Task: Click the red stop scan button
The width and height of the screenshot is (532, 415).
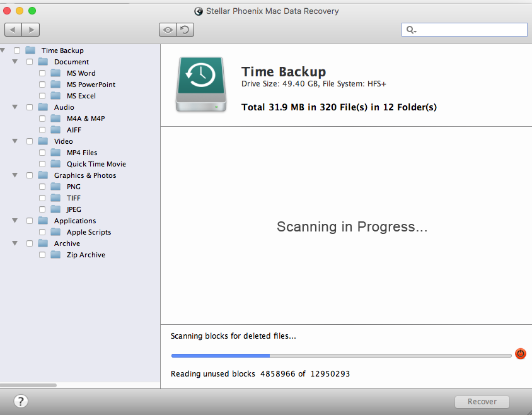Action: (x=521, y=354)
